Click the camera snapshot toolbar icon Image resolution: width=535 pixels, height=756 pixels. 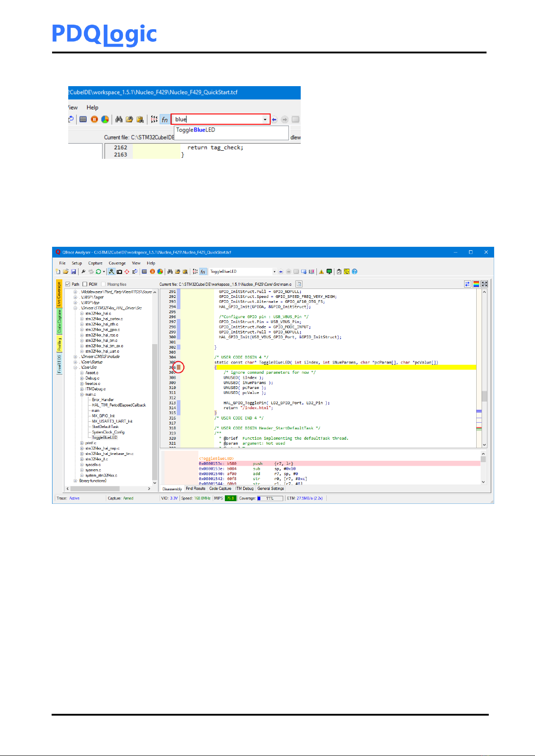pyautogui.click(x=119, y=271)
